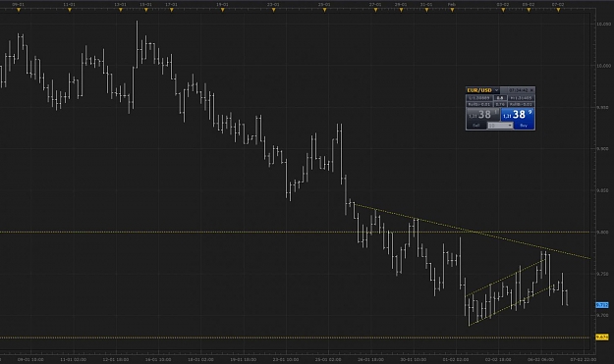Click the 19-01 date marker triangle

[222, 10]
